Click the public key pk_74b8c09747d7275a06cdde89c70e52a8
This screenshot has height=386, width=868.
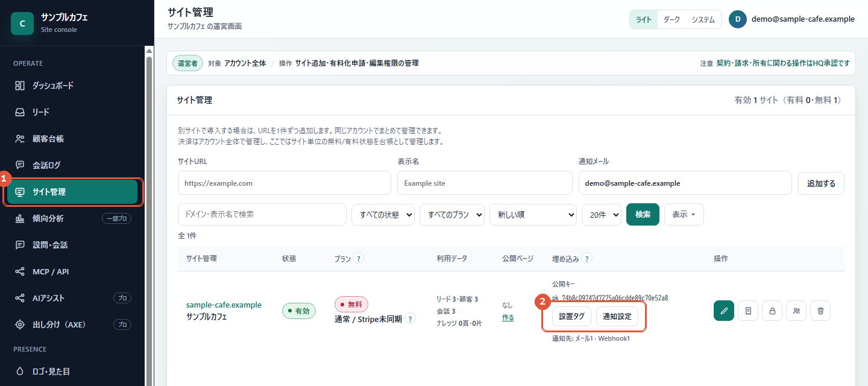(610, 297)
